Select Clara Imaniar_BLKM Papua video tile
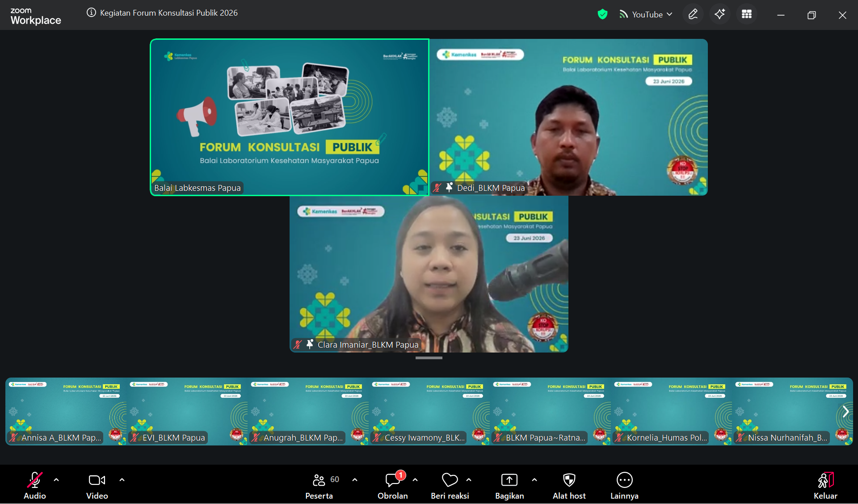The height and width of the screenshot is (504, 858). [429, 274]
